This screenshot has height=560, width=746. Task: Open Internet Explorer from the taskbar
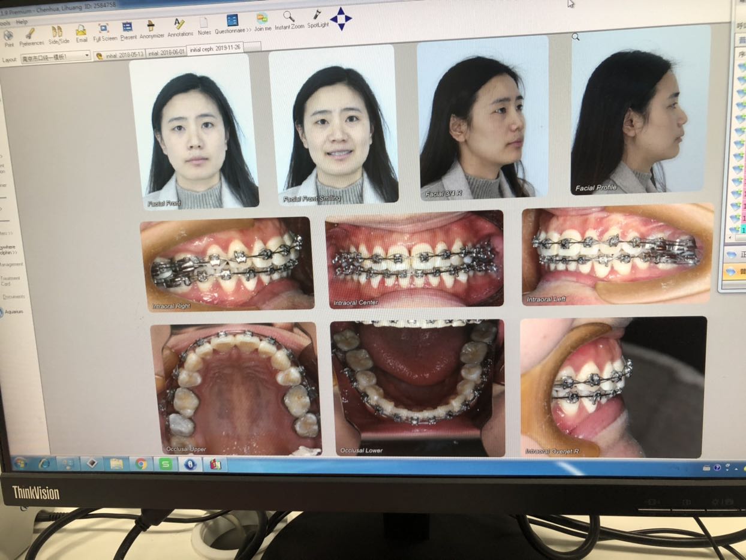point(44,463)
